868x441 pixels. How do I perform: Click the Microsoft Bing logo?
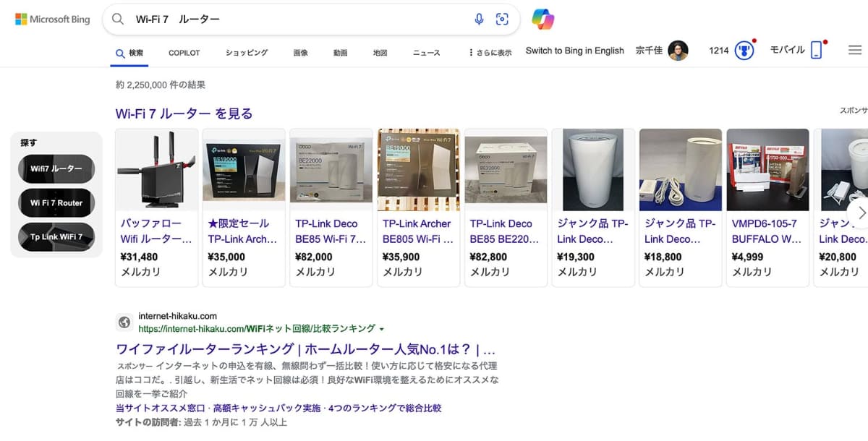point(51,19)
